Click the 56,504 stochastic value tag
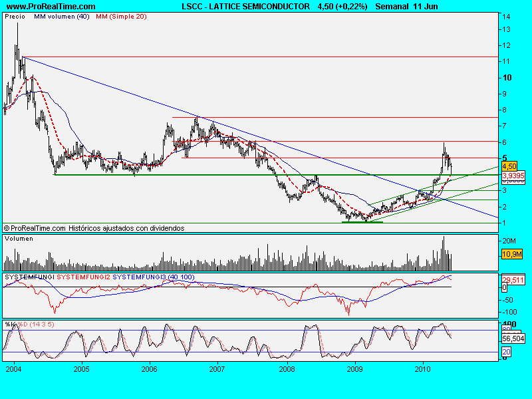The height and width of the screenshot is (399, 532). point(513,338)
